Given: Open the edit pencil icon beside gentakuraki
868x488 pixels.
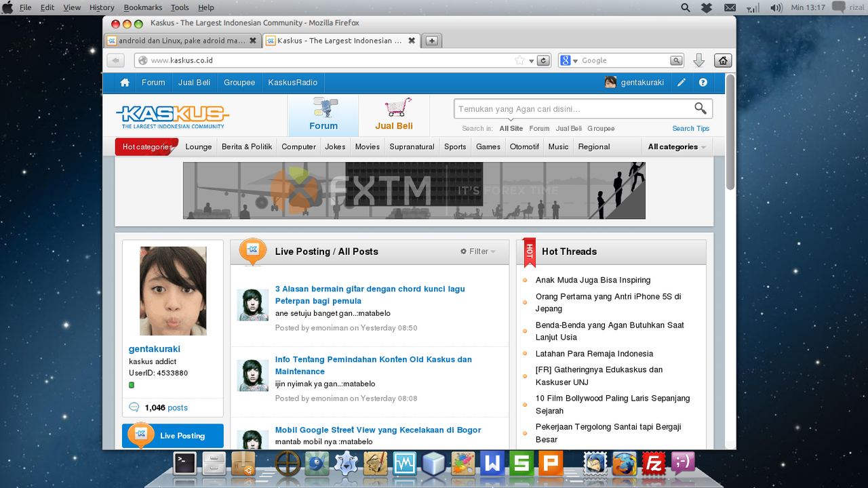Looking at the screenshot, I should [682, 83].
